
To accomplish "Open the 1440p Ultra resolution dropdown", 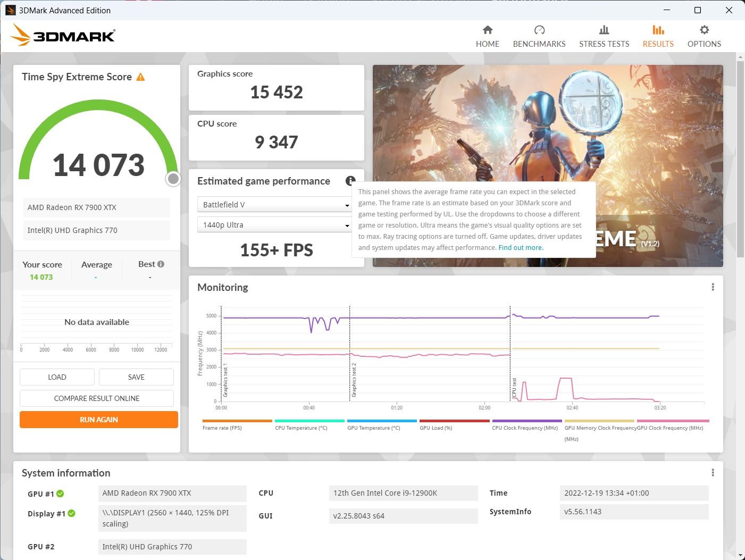I will pos(274,225).
